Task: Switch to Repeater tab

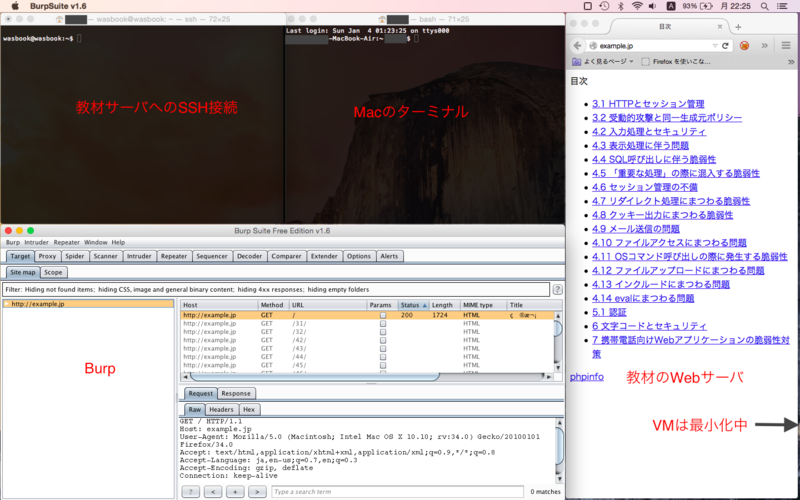Action: click(174, 256)
